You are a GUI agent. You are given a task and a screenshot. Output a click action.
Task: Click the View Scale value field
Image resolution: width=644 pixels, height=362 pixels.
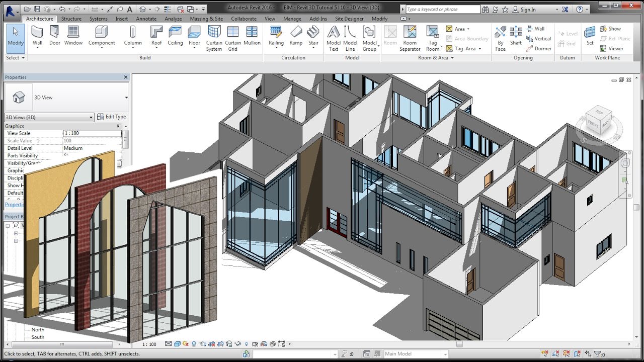pyautogui.click(x=92, y=133)
